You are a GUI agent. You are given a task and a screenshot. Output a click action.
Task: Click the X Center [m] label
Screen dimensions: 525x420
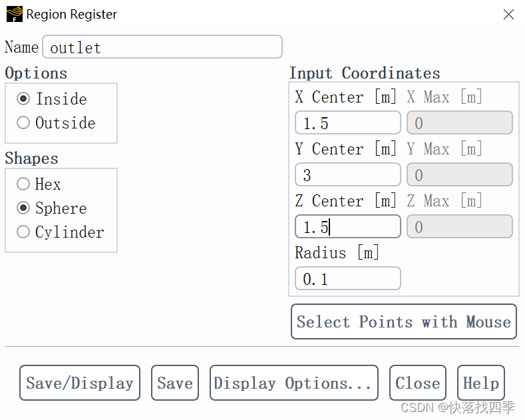click(x=345, y=97)
